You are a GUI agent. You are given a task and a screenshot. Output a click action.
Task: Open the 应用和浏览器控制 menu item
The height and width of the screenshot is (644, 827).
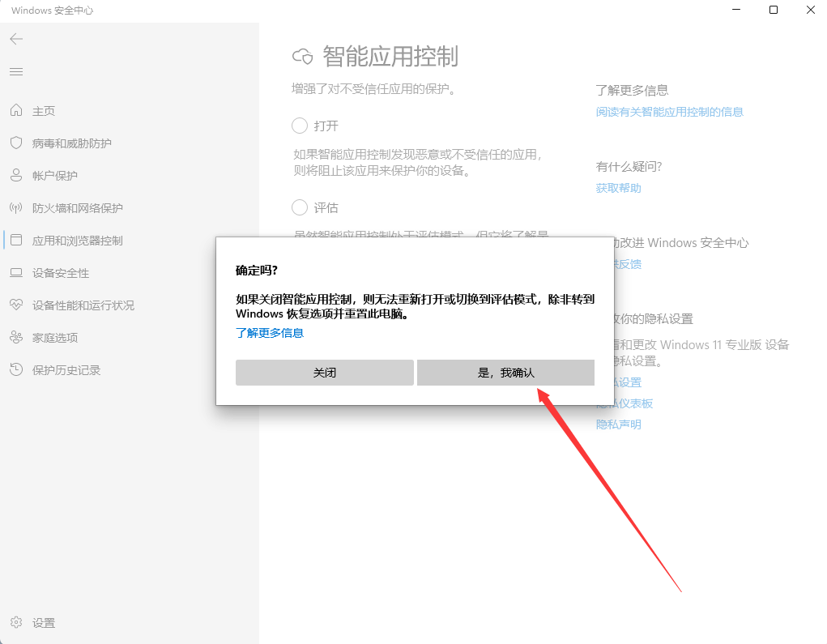(x=78, y=241)
